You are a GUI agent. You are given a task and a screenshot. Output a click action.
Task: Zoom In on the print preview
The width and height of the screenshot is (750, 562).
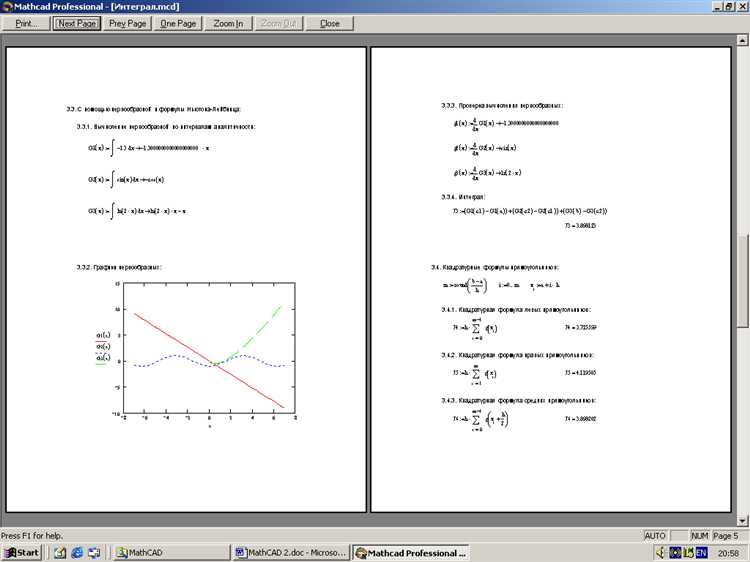click(x=228, y=23)
